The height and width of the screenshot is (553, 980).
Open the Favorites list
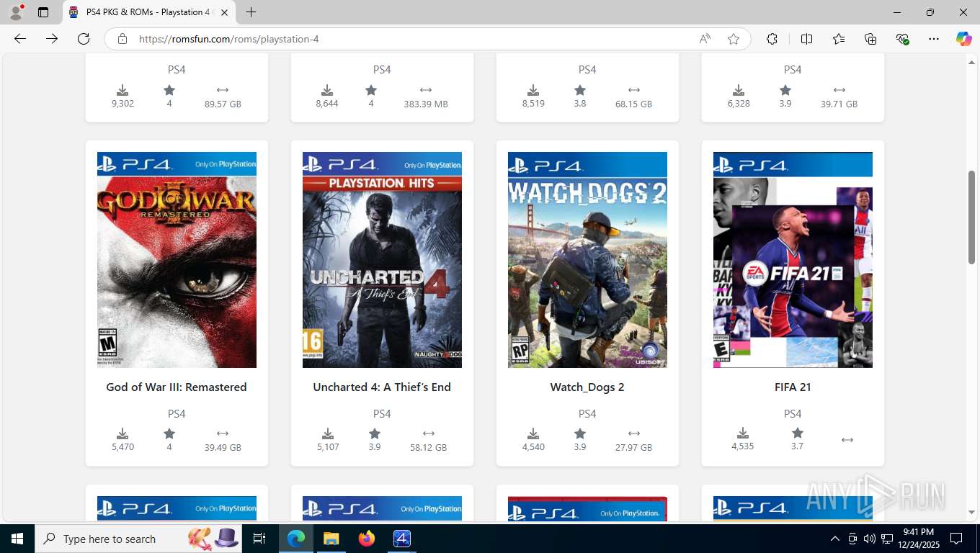[839, 39]
